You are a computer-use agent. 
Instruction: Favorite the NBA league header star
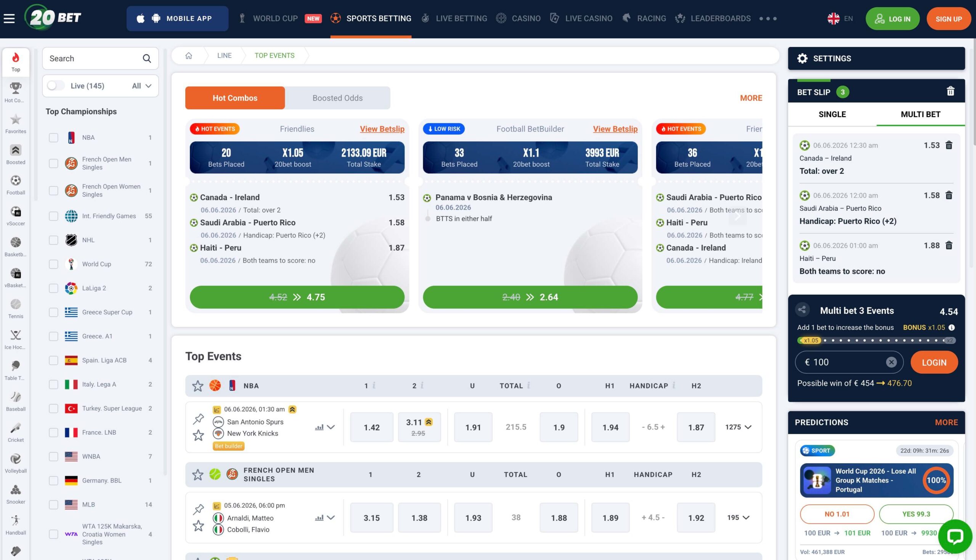pos(197,386)
